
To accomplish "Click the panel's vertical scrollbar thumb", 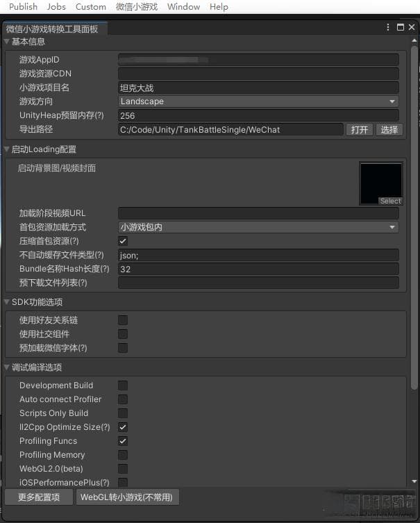I will 414,218.
